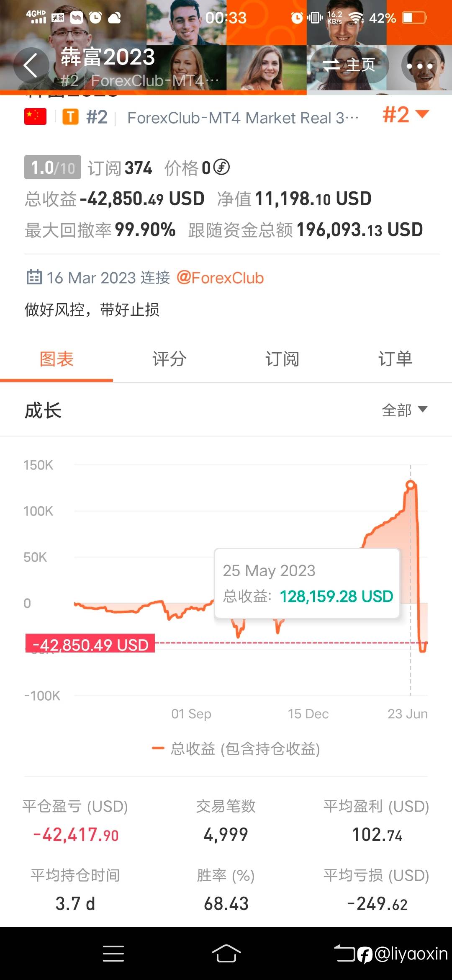Tap the Android recent-apps menu button
The image size is (452, 980).
[x=113, y=954]
